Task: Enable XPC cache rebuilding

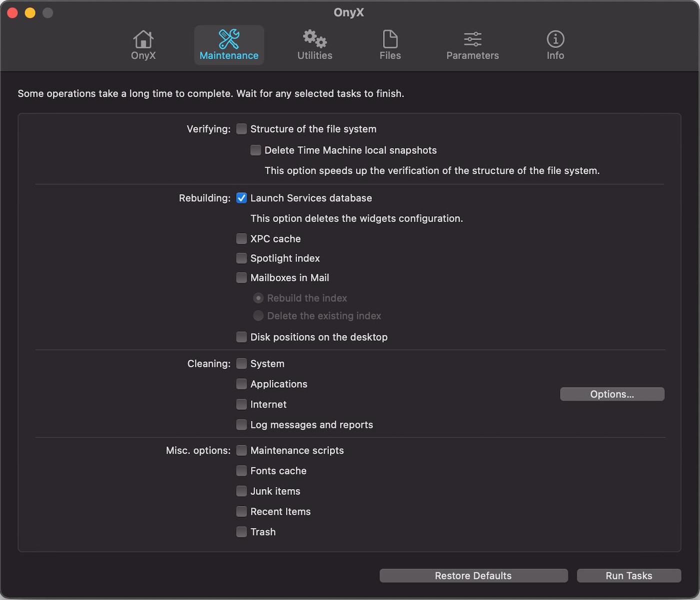Action: 241,239
